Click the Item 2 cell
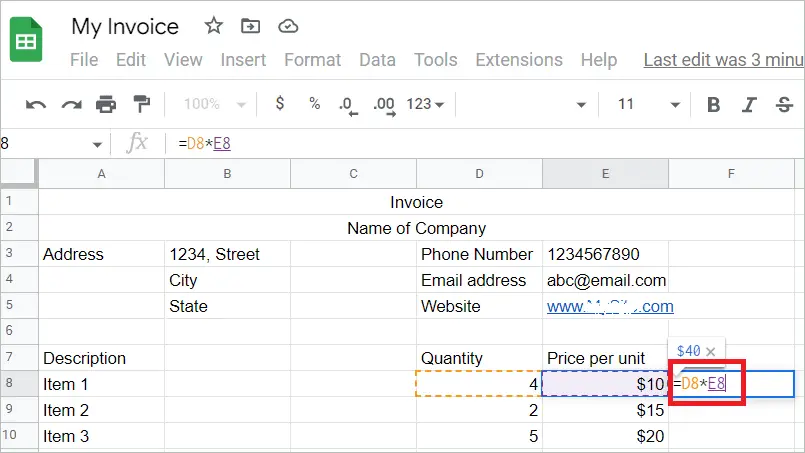The image size is (805, 453). coord(102,410)
